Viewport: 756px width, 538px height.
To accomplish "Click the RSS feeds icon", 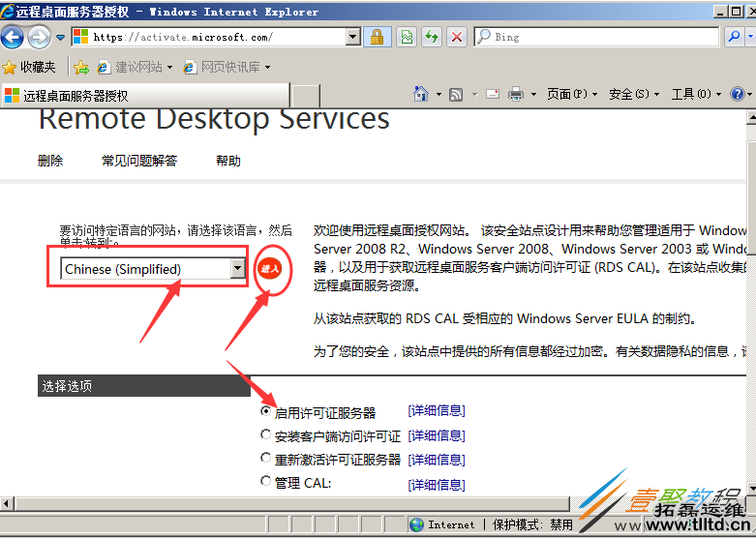I will pyautogui.click(x=456, y=95).
